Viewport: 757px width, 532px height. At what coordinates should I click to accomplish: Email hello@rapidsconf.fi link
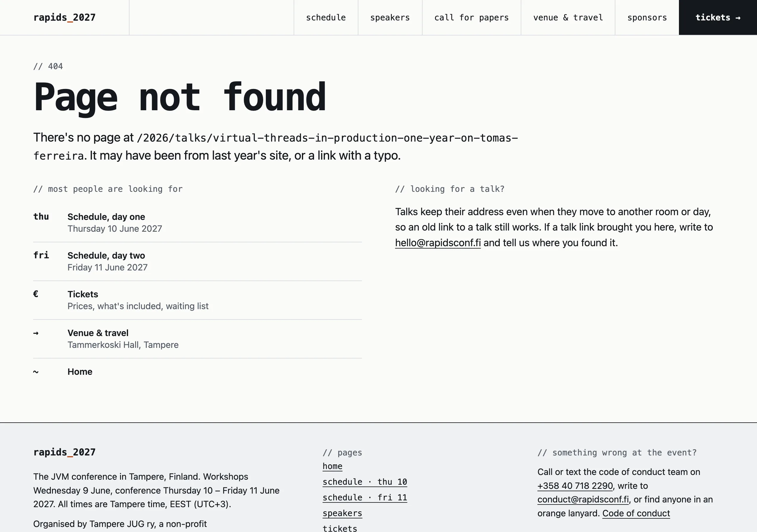(438, 243)
